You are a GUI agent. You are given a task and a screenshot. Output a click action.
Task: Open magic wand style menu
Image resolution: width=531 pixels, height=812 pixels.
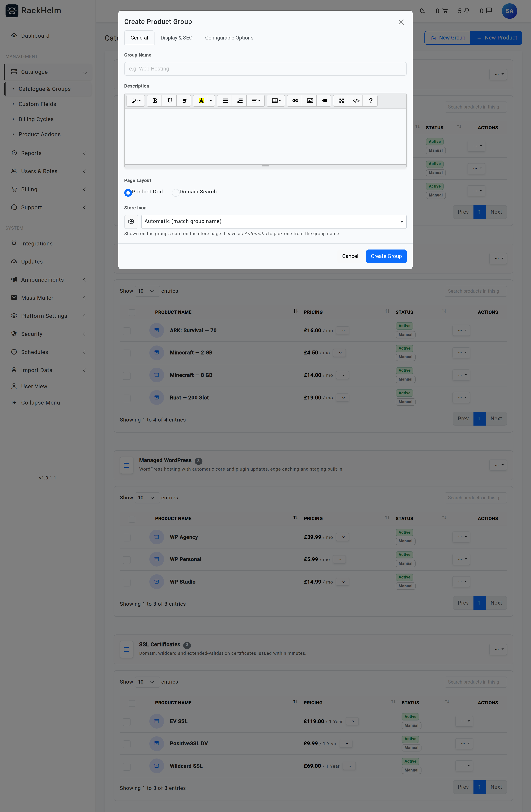click(136, 101)
